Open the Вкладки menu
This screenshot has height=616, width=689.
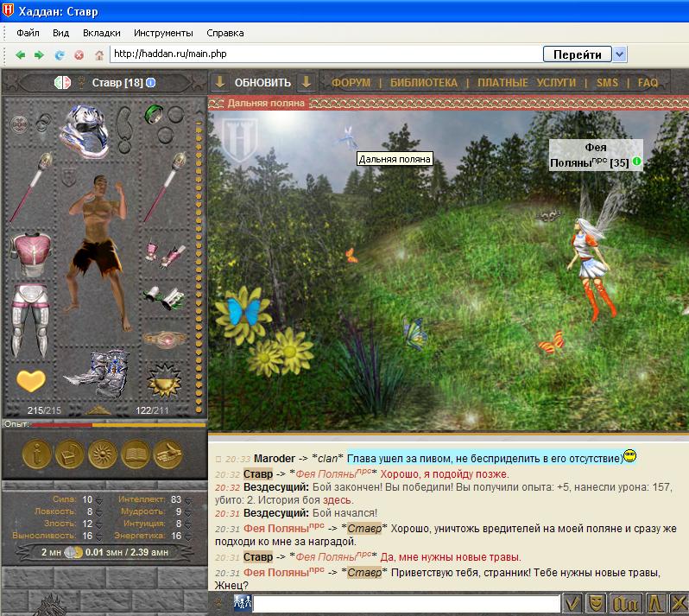coord(102,33)
